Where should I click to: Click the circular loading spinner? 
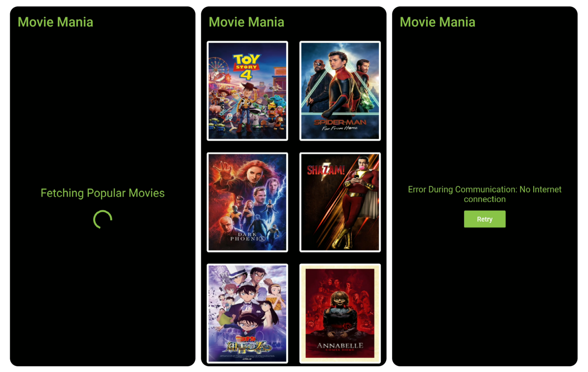coord(103,220)
